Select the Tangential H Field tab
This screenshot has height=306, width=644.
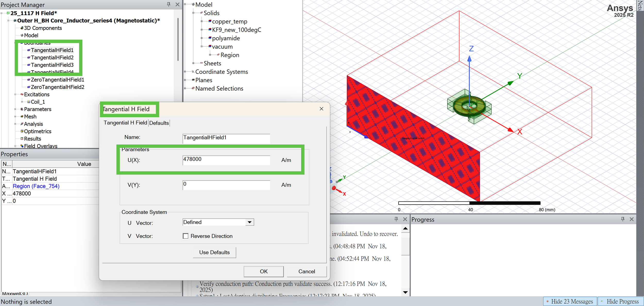pos(125,123)
